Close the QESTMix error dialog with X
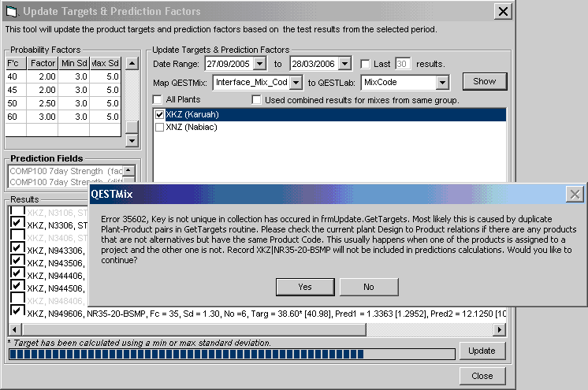 [575, 194]
